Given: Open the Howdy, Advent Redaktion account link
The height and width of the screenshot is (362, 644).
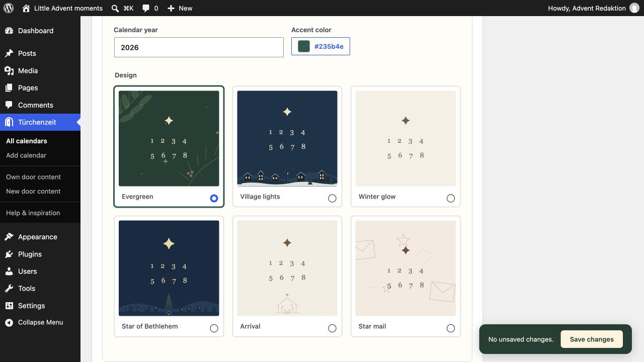Looking at the screenshot, I should click(x=587, y=8).
